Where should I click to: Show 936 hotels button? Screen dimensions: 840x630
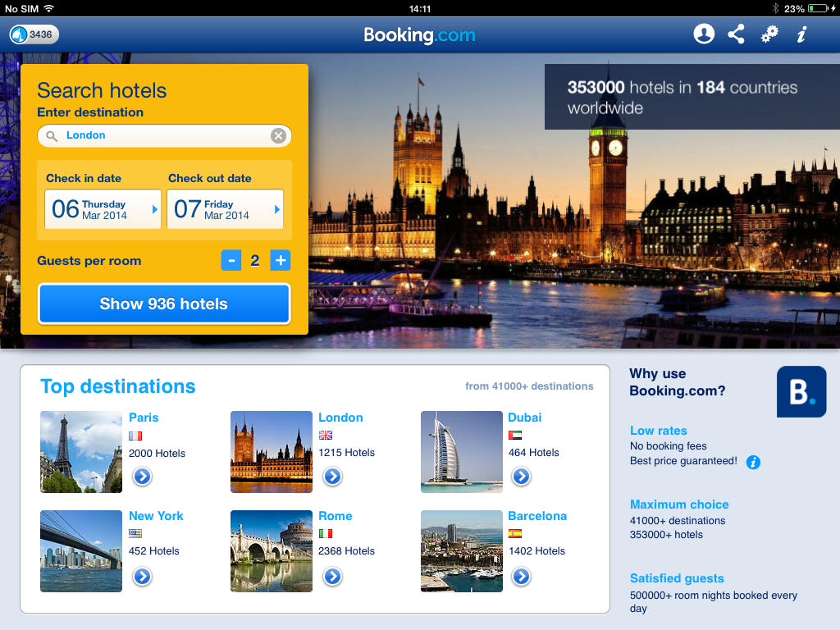click(164, 304)
